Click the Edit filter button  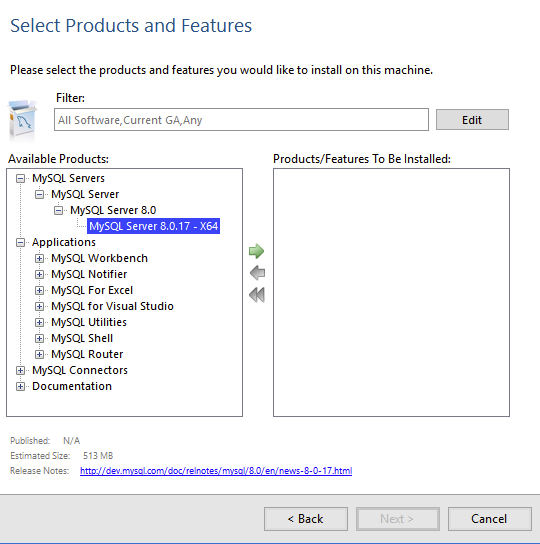click(x=472, y=120)
